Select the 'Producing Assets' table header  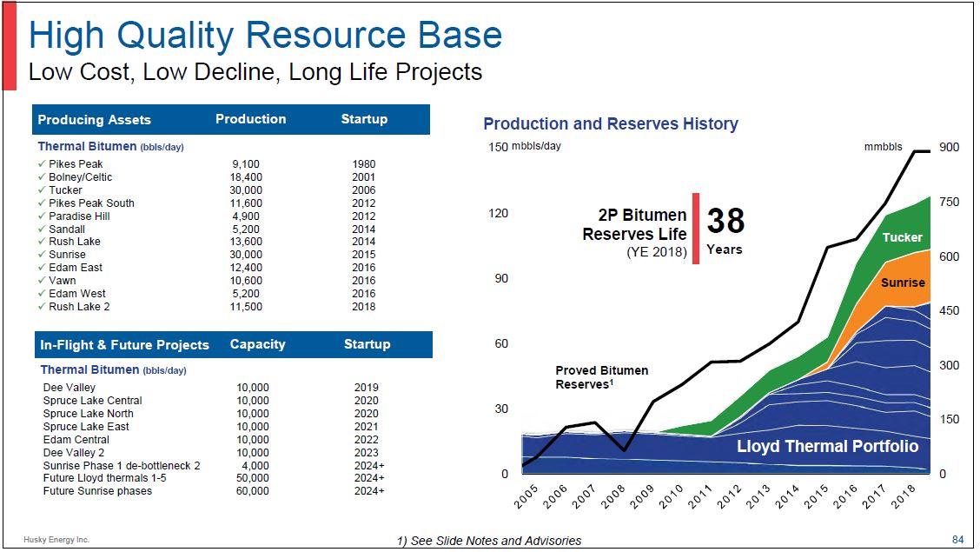coord(95,120)
